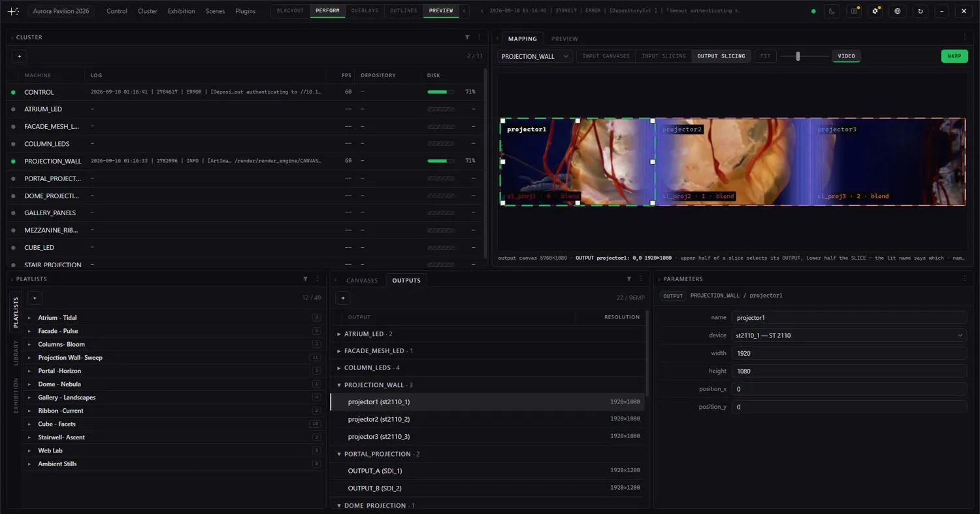Select OUTPUT_A (SDI_1) output row
This screenshot has height=514, width=980.
click(x=487, y=471)
